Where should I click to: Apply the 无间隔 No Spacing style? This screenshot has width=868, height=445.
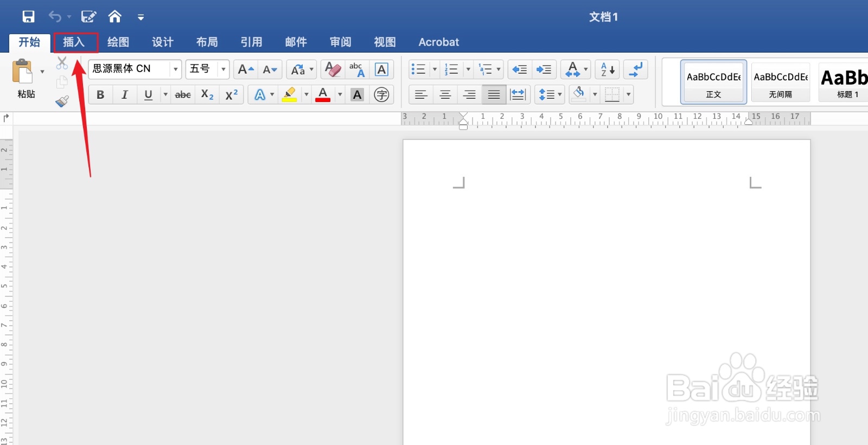pyautogui.click(x=781, y=81)
